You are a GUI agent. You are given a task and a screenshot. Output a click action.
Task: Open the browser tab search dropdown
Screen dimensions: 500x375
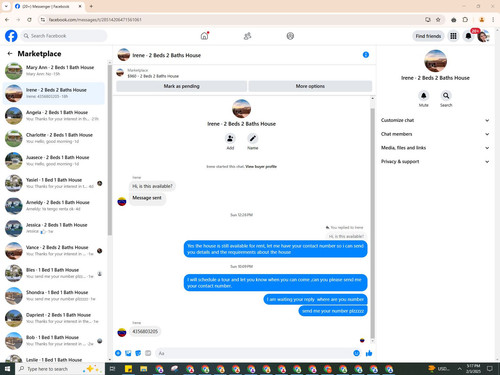pos(6,6)
